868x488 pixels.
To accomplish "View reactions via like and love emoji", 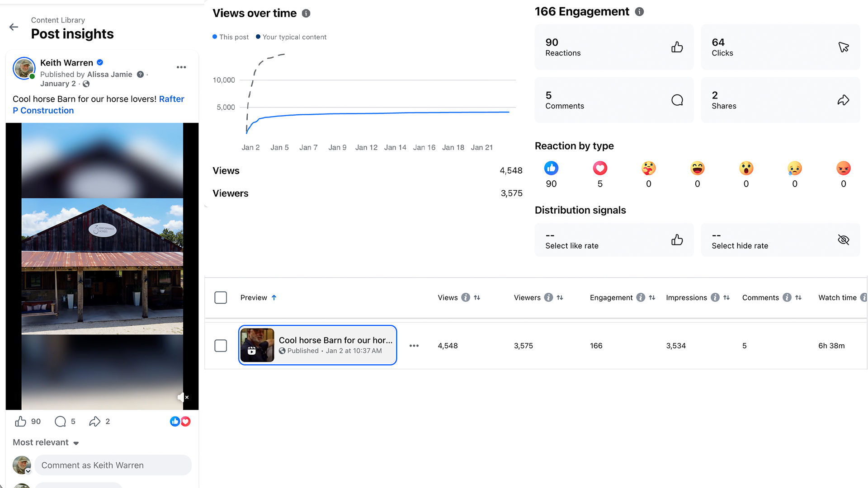I will [180, 422].
